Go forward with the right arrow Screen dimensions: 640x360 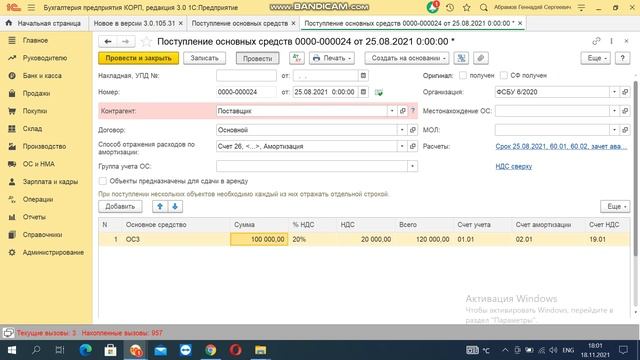126,41
